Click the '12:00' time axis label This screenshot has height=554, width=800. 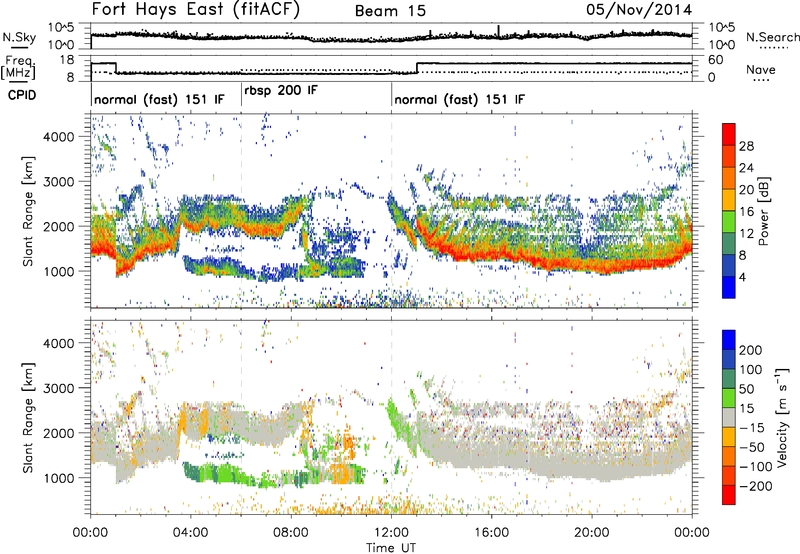coord(391,533)
